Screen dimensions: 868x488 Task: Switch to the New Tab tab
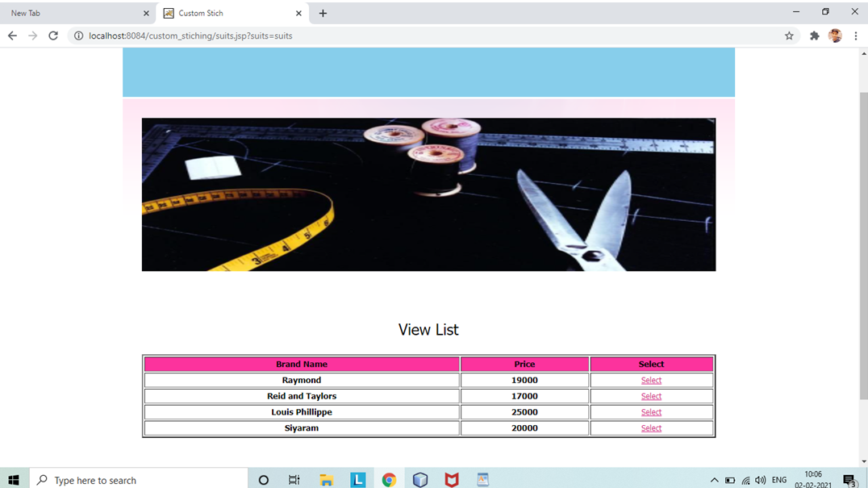pyautogui.click(x=77, y=13)
